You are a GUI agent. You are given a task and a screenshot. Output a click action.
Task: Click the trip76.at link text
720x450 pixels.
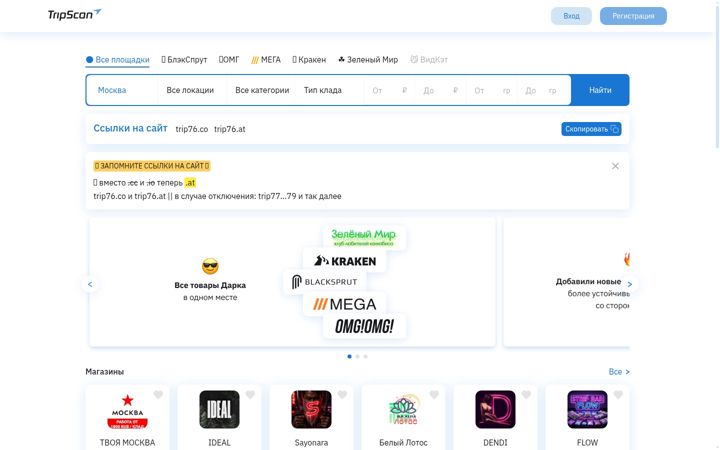[230, 129]
